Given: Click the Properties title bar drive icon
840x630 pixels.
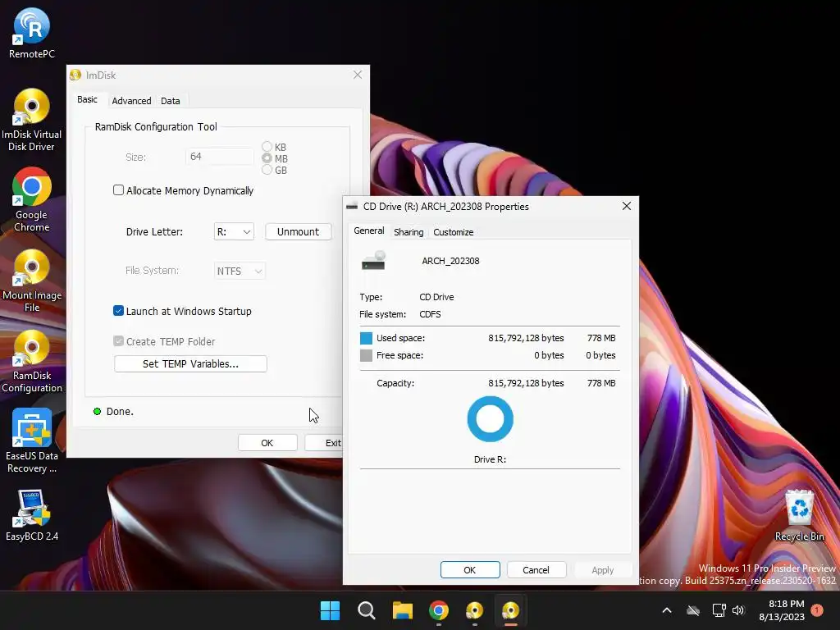Looking at the screenshot, I should pyautogui.click(x=352, y=206).
